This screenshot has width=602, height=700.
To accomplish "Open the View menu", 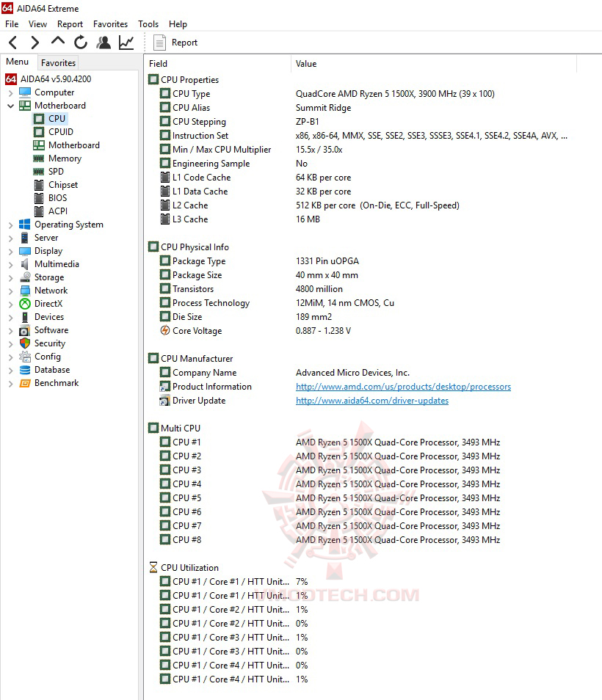I will tap(37, 24).
